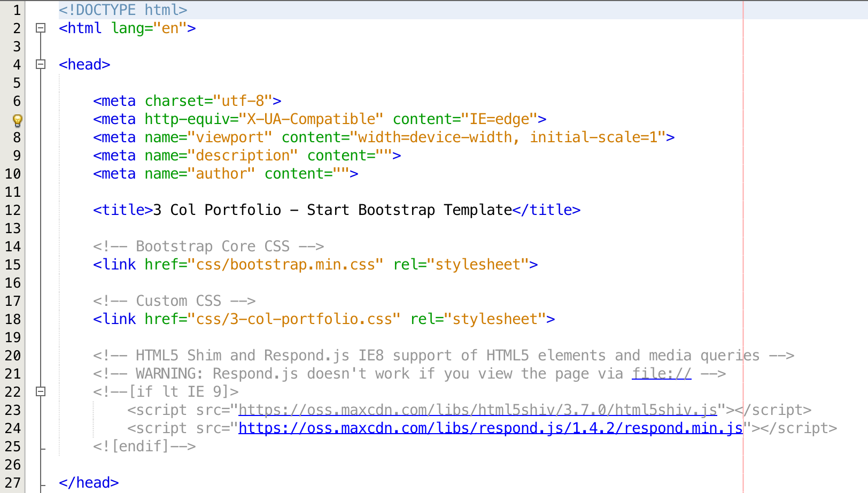
Task: Click the 'Bootstrap Core CSS' comment
Action: 208,246
